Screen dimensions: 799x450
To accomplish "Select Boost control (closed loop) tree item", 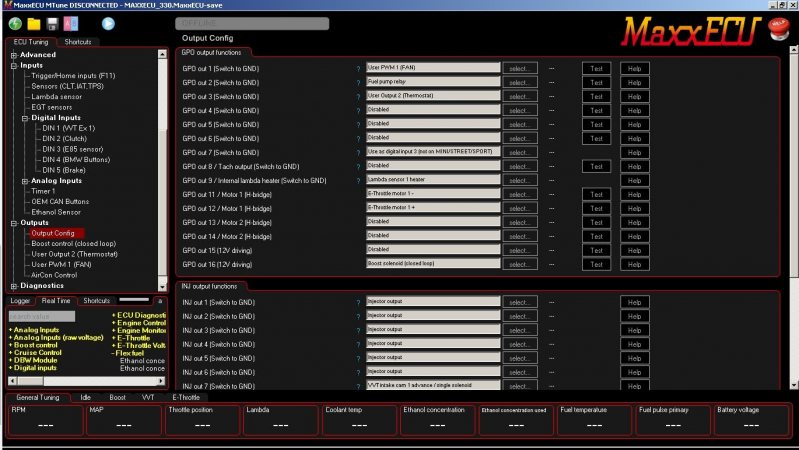I will [73, 244].
